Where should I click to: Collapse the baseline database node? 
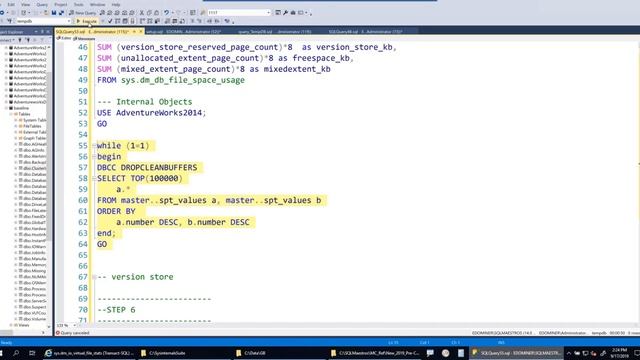click(6, 108)
